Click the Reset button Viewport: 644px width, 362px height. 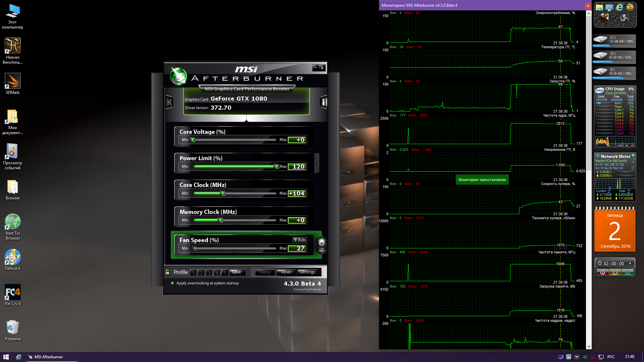coord(286,272)
